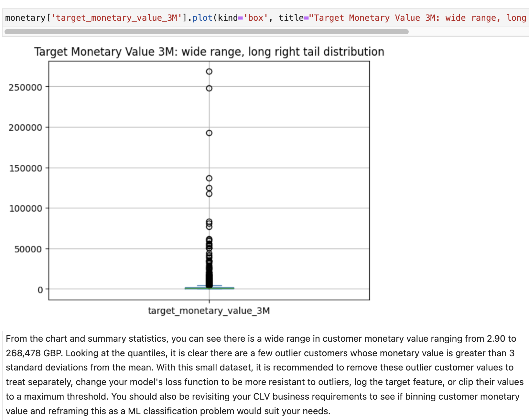Click the 'box' string argument in code

[256, 18]
